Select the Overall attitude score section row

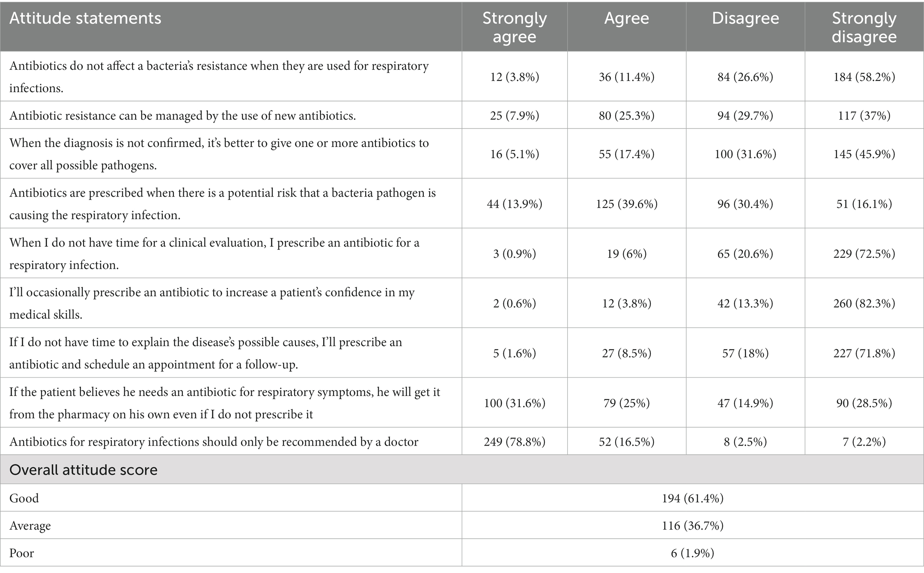(462, 470)
